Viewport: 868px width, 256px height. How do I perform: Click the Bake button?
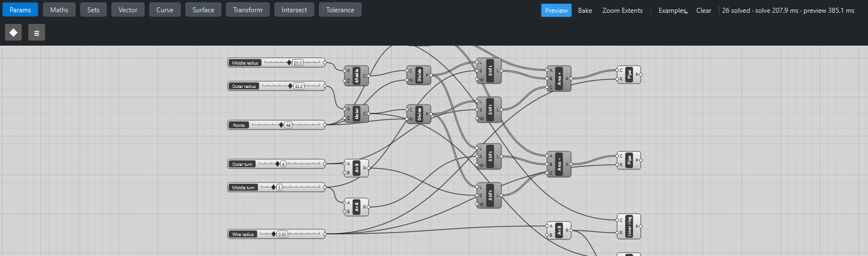585,10
